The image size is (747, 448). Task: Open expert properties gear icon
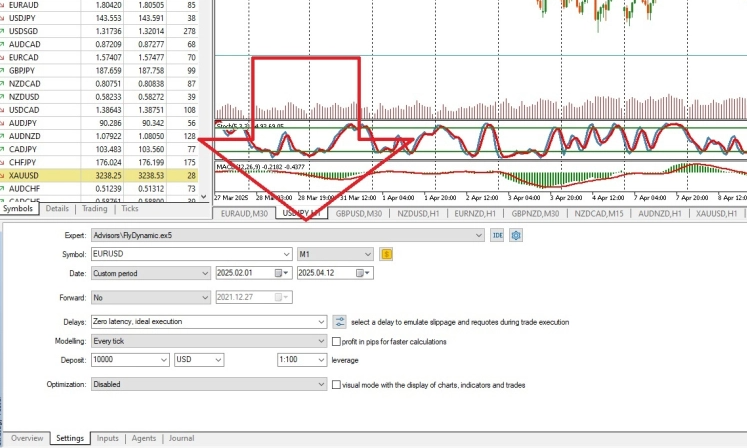click(516, 235)
